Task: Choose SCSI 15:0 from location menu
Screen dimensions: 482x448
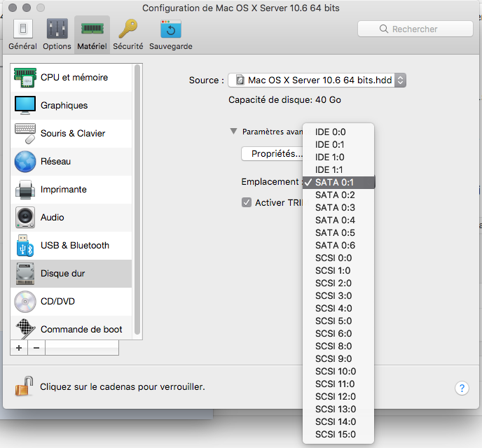Action: pyautogui.click(x=338, y=434)
